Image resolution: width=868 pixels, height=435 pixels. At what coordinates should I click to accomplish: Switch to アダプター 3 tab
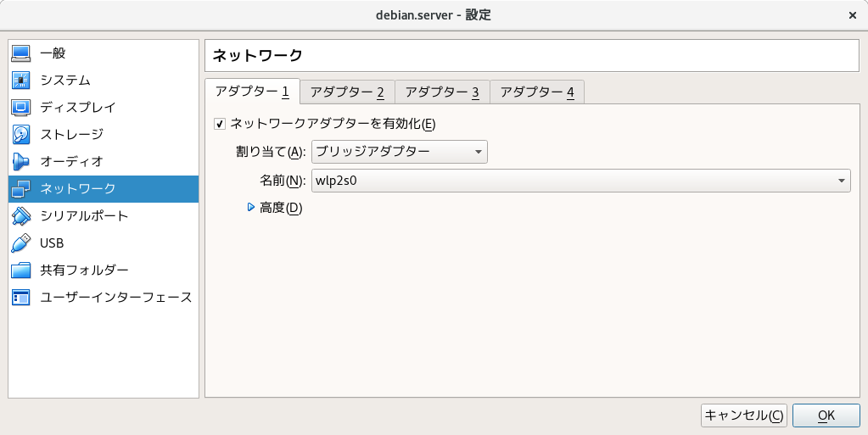[x=442, y=92]
